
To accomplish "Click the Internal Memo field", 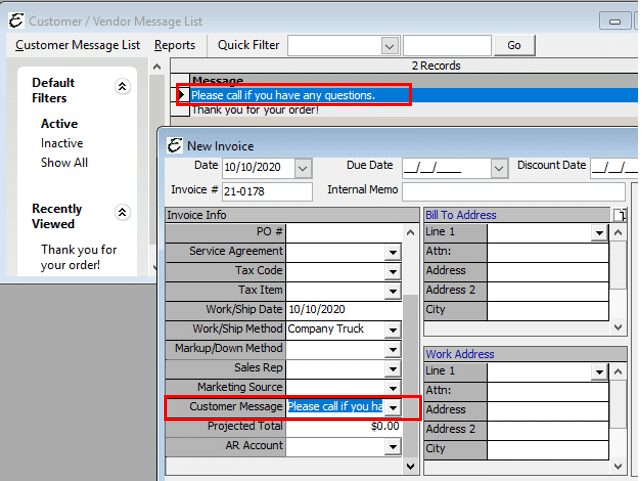I will (x=513, y=191).
